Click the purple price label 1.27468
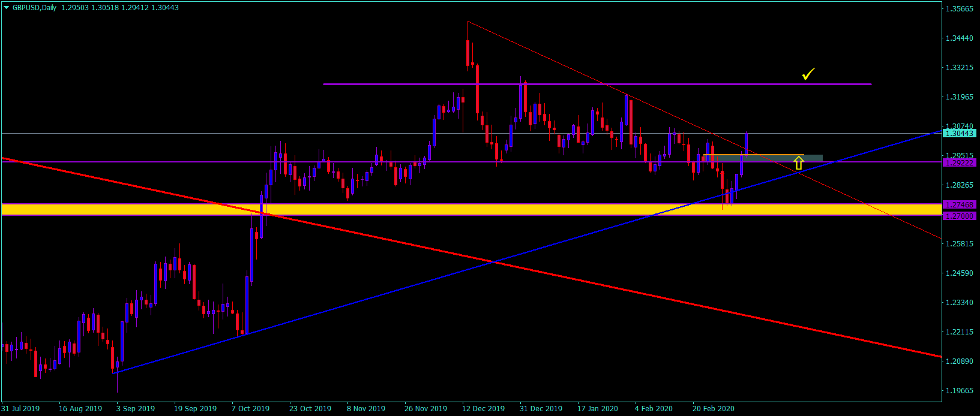Viewport: 980px width, 416px height. click(960, 204)
